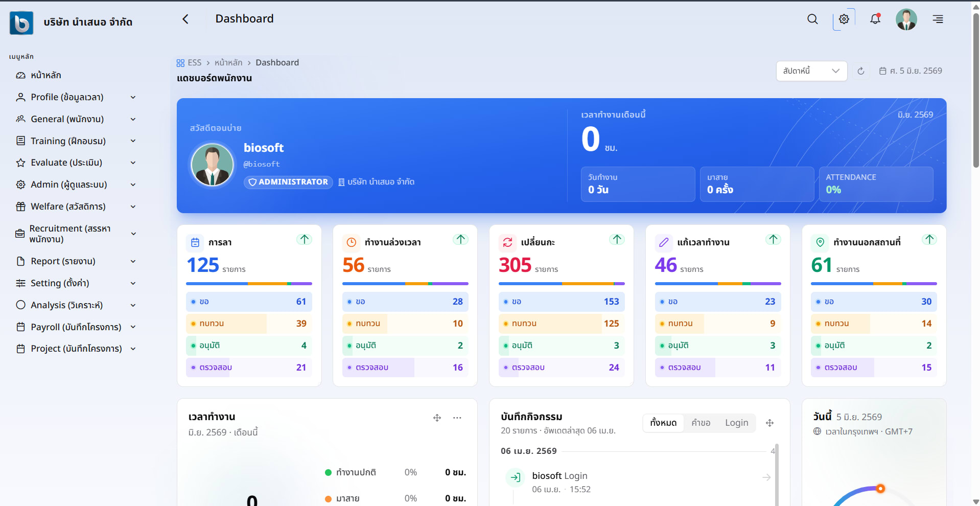Click the activity list scrollbar
The image size is (980, 506).
click(777, 475)
